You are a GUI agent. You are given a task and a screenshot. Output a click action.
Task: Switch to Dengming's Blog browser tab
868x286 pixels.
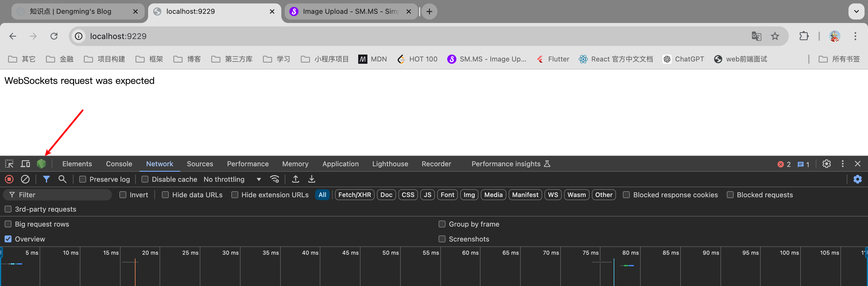78,11
